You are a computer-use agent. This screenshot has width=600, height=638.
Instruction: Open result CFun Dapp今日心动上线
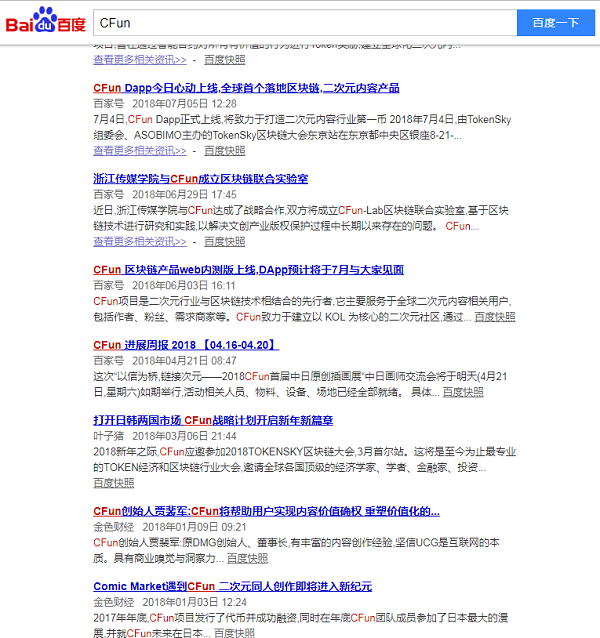pyautogui.click(x=246, y=88)
